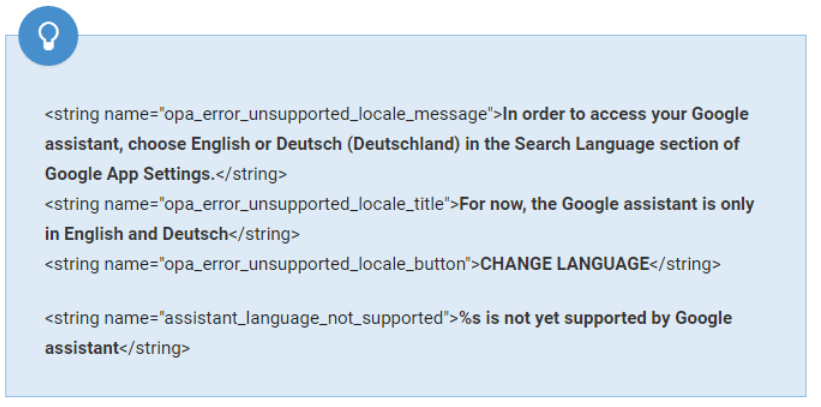Click the bold "CHANGE LANGUAGE" text
The height and width of the screenshot is (407, 821).
point(565,265)
